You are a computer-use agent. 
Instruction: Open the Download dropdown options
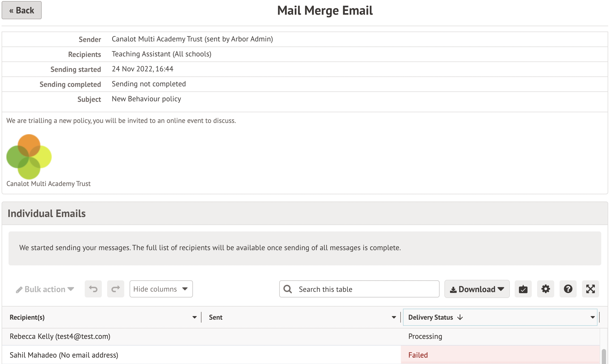coord(500,289)
